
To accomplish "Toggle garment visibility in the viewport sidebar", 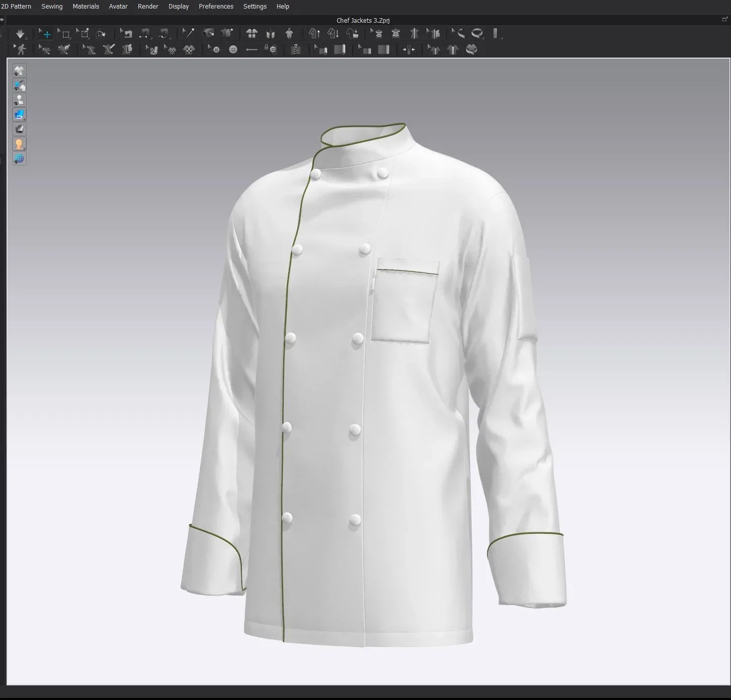I will coord(19,71).
